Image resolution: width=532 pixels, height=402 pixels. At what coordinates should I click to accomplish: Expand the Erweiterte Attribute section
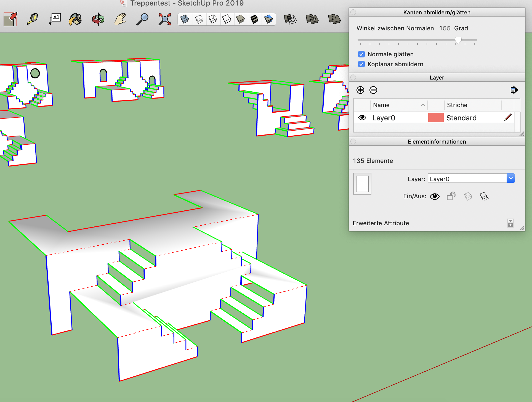point(510,223)
